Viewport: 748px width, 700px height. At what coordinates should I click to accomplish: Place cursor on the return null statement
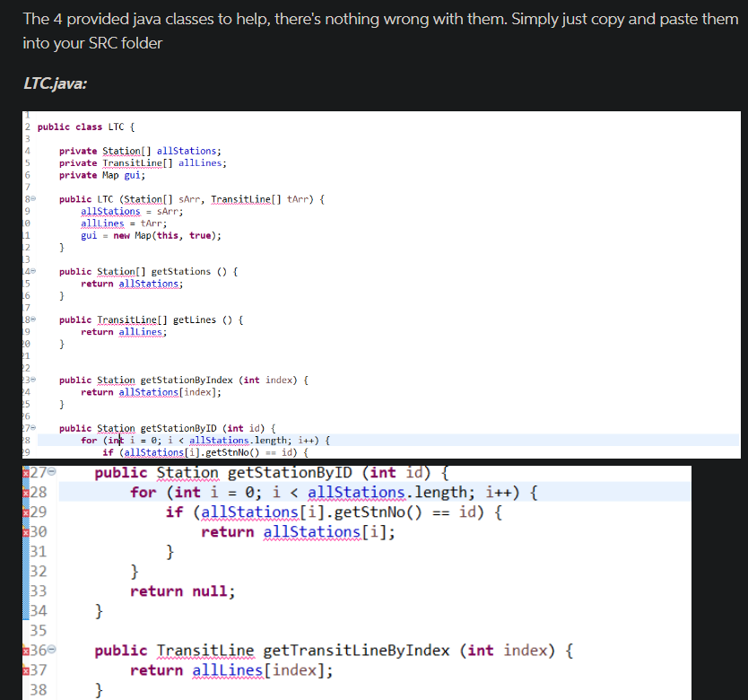(184, 591)
